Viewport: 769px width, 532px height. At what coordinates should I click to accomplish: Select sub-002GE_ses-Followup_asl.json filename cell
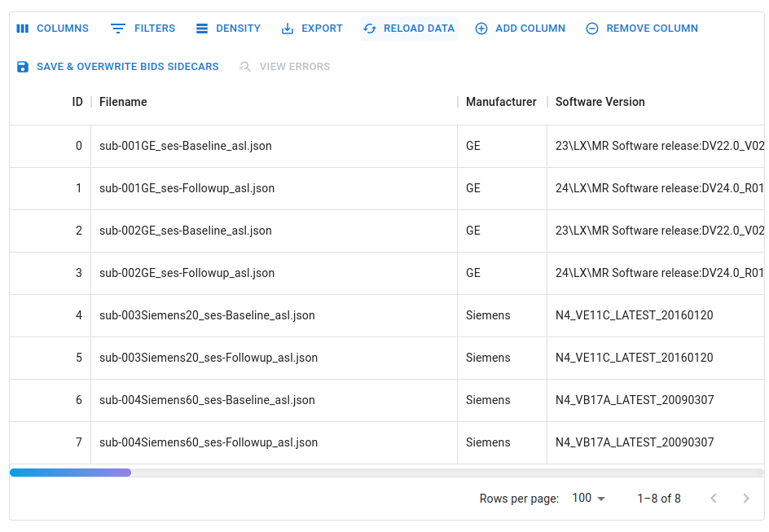point(275,273)
